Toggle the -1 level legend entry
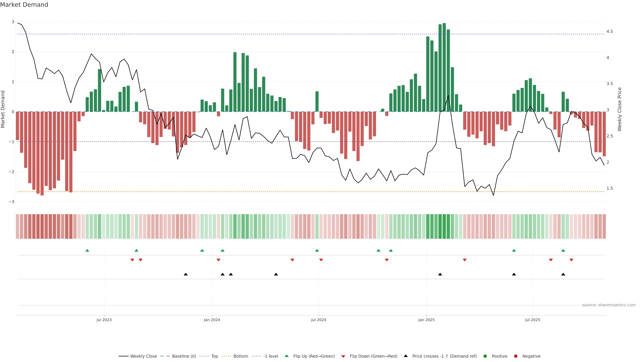The image size is (644, 362). point(271,356)
